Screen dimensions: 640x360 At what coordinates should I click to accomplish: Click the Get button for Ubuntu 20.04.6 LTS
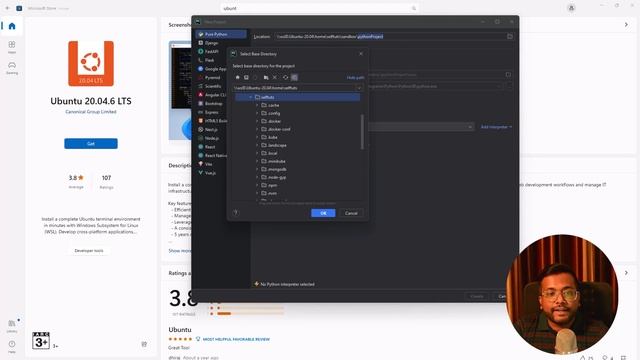91,144
